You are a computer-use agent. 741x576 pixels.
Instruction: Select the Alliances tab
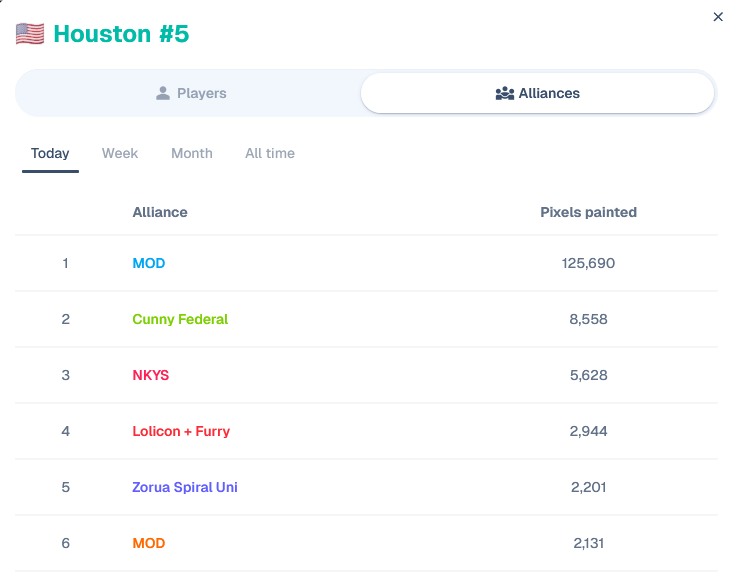coord(537,93)
